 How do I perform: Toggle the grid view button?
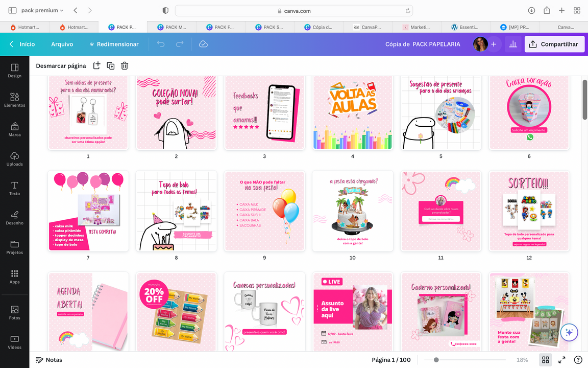545,360
